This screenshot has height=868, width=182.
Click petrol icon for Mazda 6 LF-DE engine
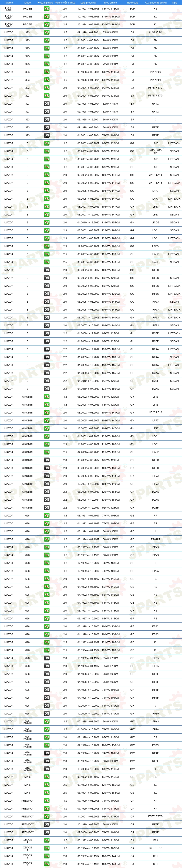[46, 222]
